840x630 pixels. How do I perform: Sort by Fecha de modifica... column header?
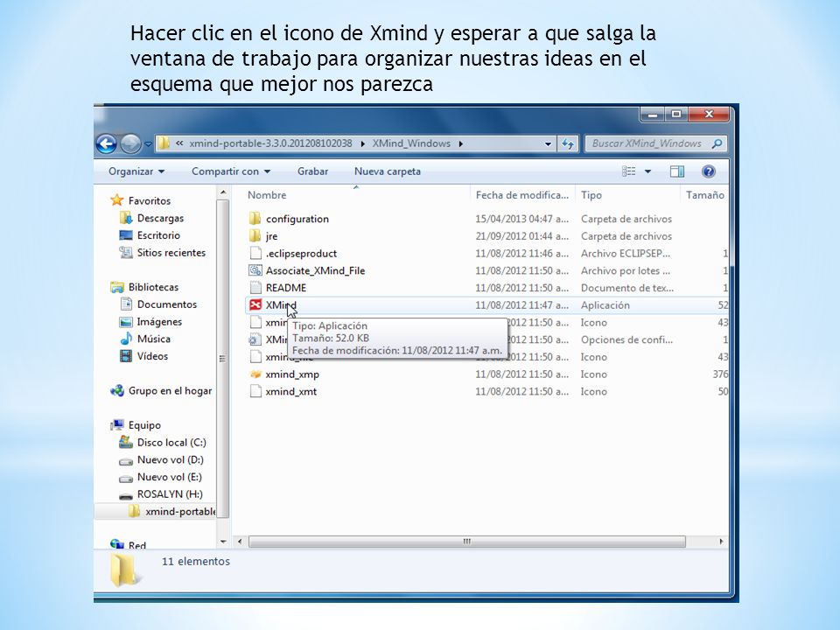tap(521, 195)
